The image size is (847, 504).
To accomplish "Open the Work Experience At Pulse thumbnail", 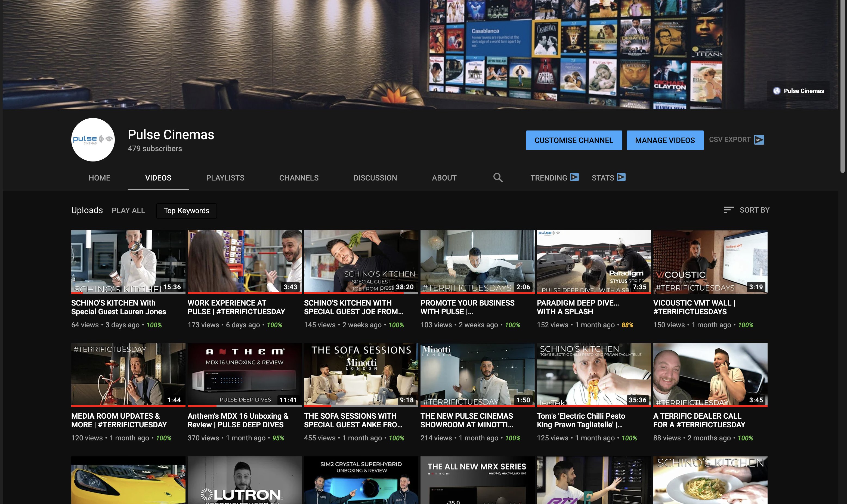I will [x=245, y=262].
